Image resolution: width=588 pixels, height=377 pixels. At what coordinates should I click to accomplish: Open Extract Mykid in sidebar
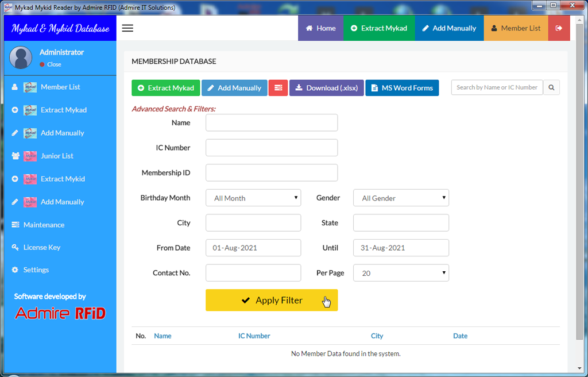(x=63, y=179)
